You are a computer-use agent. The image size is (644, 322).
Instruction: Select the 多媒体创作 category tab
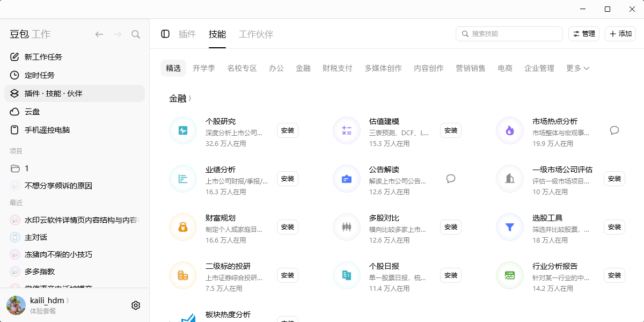click(383, 68)
